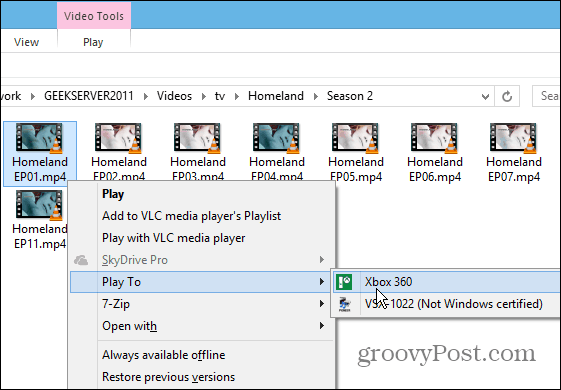Select the Homeland EP05.mp4 video thumbnail
This screenshot has height=390, width=561.
point(356,138)
